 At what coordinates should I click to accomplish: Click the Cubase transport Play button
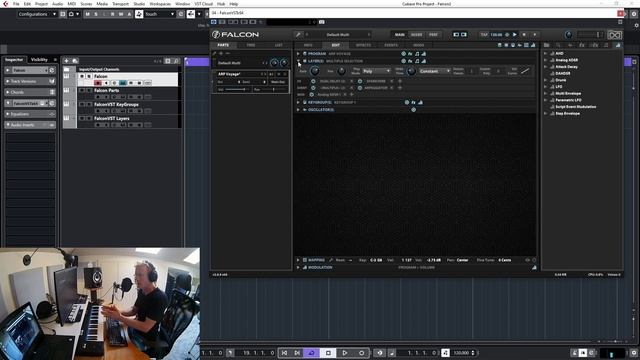tap(345, 353)
